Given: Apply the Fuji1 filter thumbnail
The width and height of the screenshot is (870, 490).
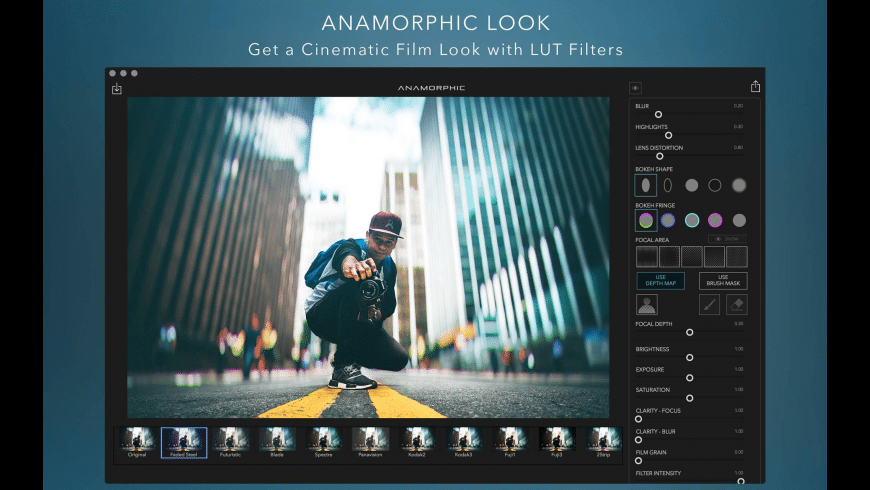Looking at the screenshot, I should click(510, 442).
